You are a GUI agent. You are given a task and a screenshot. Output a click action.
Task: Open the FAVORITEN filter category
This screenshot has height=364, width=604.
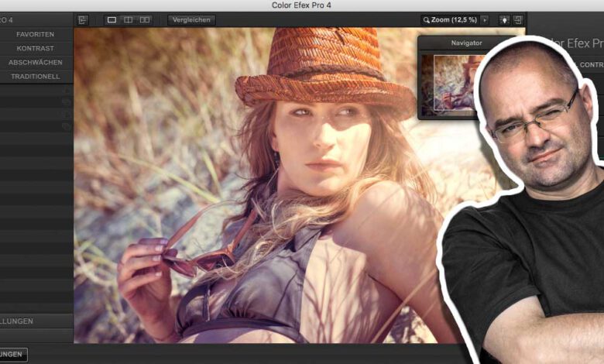click(36, 34)
